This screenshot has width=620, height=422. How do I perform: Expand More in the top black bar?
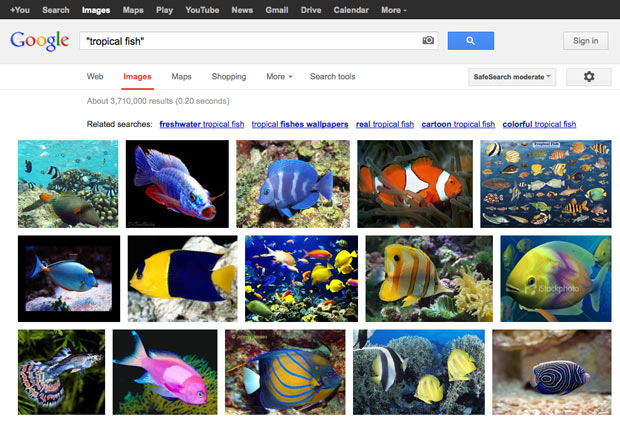pyautogui.click(x=393, y=10)
